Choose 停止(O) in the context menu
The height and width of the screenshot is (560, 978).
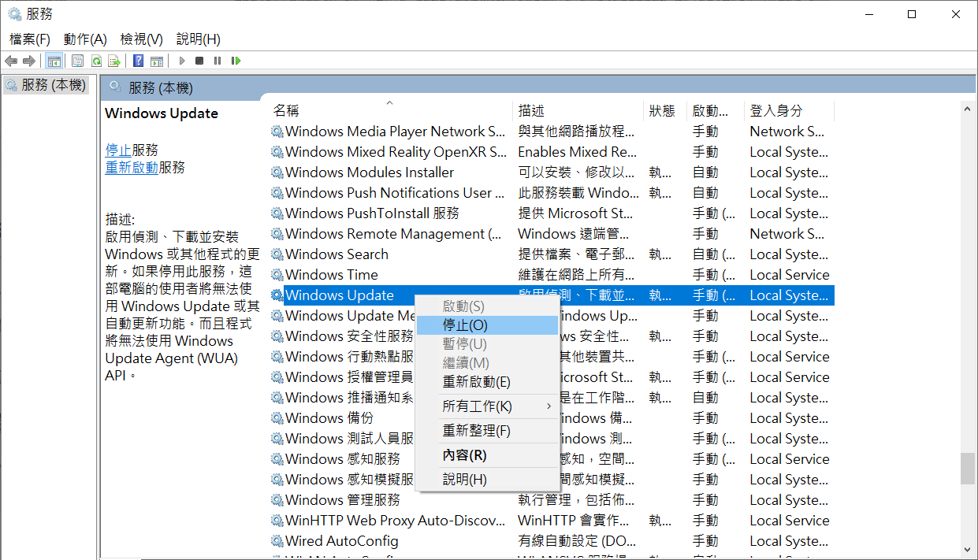pos(487,325)
